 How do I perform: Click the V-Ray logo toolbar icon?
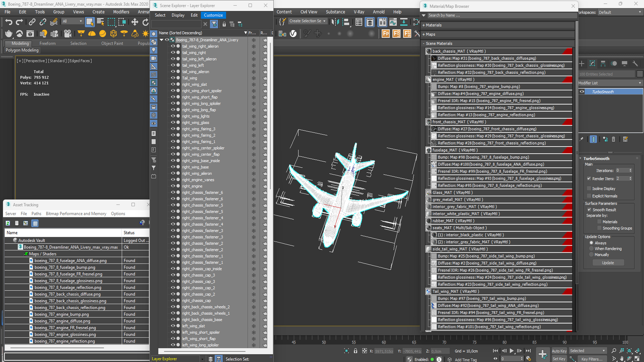point(293,34)
